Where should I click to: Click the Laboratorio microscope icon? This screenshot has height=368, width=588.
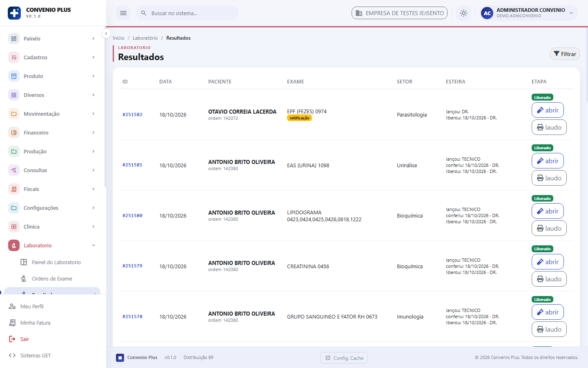14,245
